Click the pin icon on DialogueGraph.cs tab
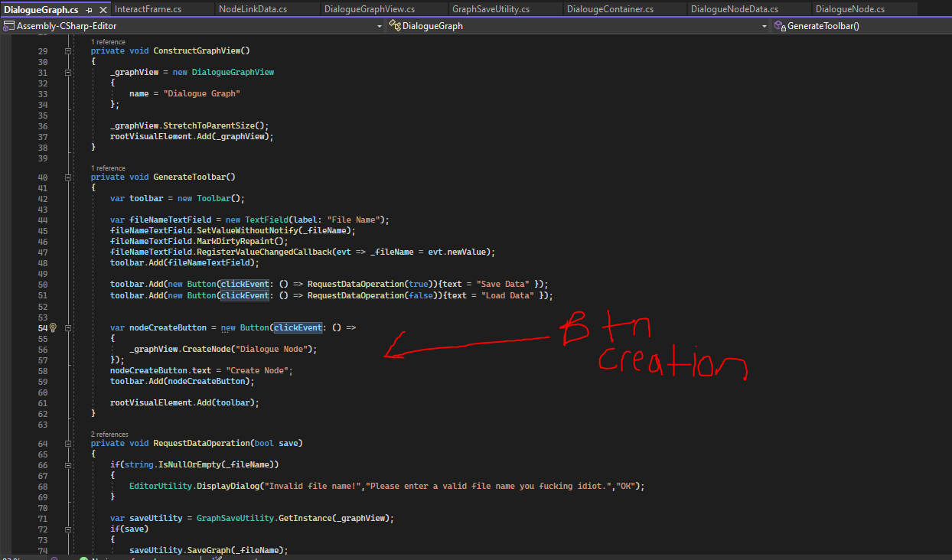The image size is (952, 560). 90,10
